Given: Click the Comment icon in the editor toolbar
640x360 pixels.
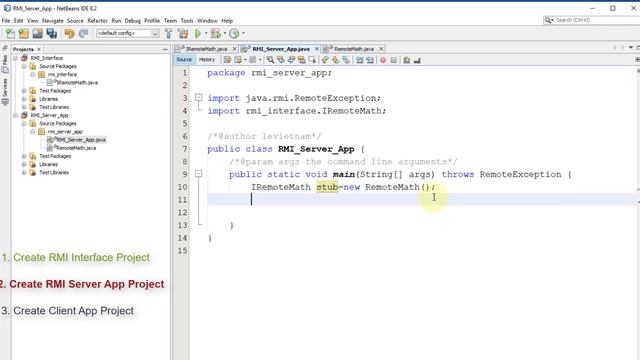Looking at the screenshot, I should point(407,60).
